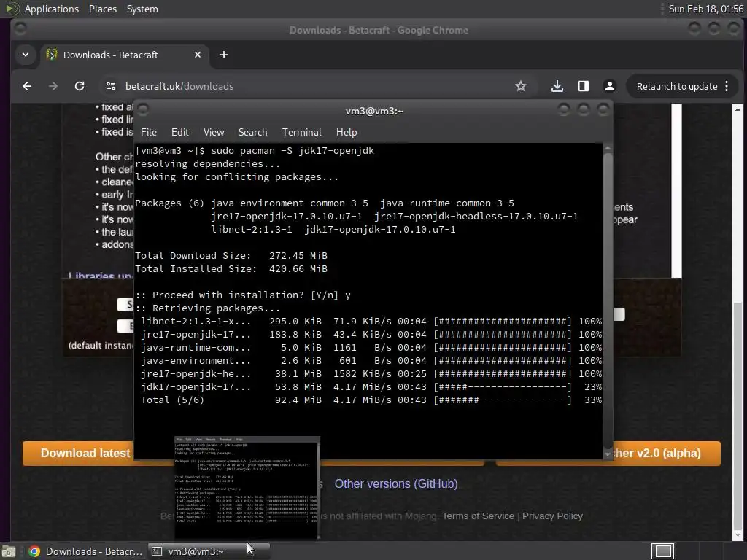Click the 'Proceed with installation? [Y/n]' prompt

coord(243,295)
